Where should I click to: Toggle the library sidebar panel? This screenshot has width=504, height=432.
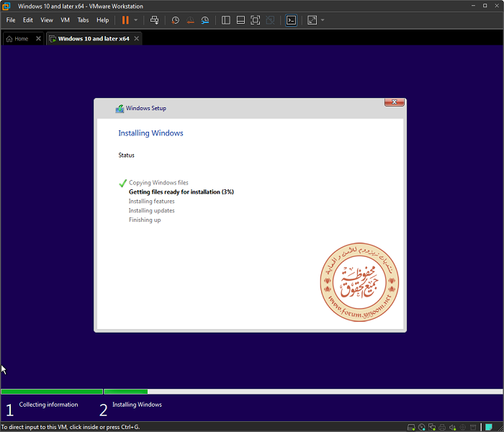[x=226, y=20]
